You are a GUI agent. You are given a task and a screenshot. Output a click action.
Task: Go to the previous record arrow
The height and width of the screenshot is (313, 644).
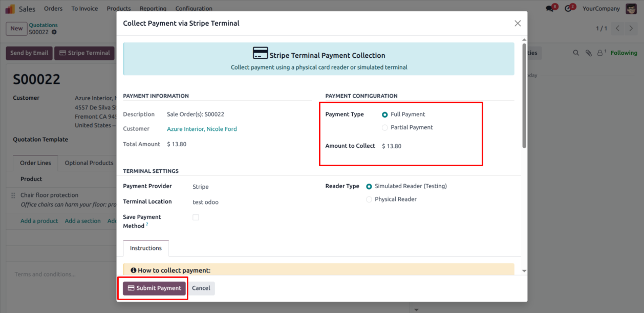tap(618, 29)
